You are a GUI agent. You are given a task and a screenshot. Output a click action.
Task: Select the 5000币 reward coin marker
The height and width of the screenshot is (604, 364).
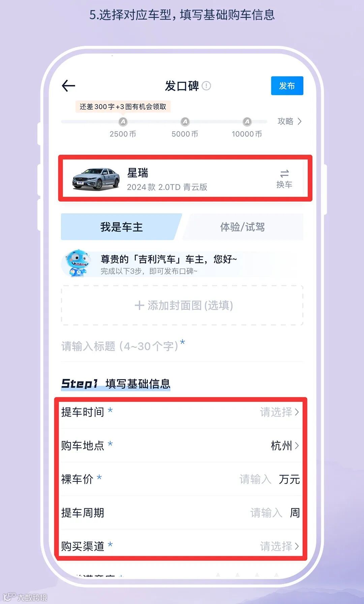[185, 122]
